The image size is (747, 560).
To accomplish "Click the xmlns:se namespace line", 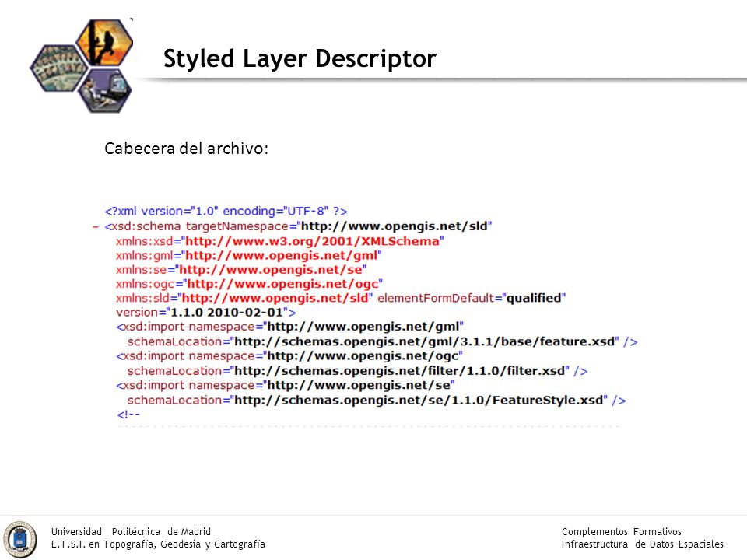I will pyautogui.click(x=241, y=270).
